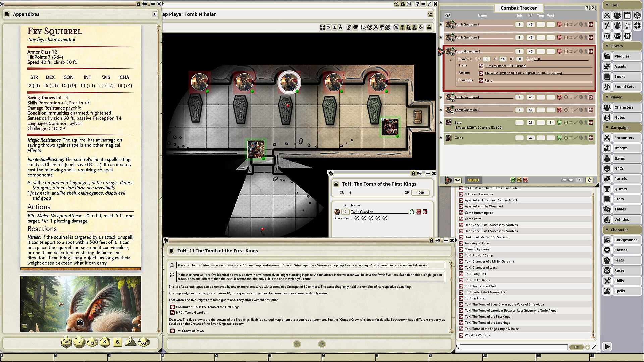Open the Modules library icon
Viewport: 644px width, 362px height.
point(607,56)
